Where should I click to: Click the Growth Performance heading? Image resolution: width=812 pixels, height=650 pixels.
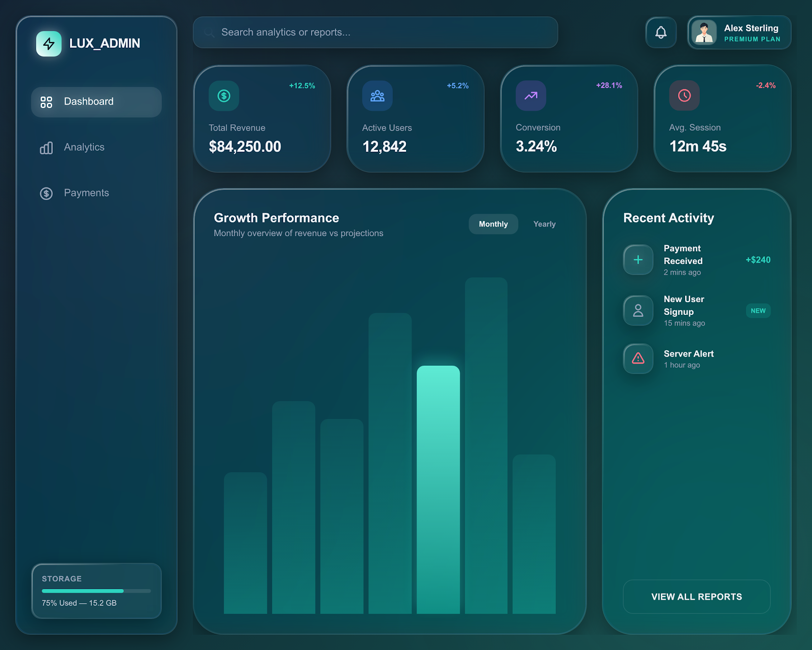[x=277, y=218]
